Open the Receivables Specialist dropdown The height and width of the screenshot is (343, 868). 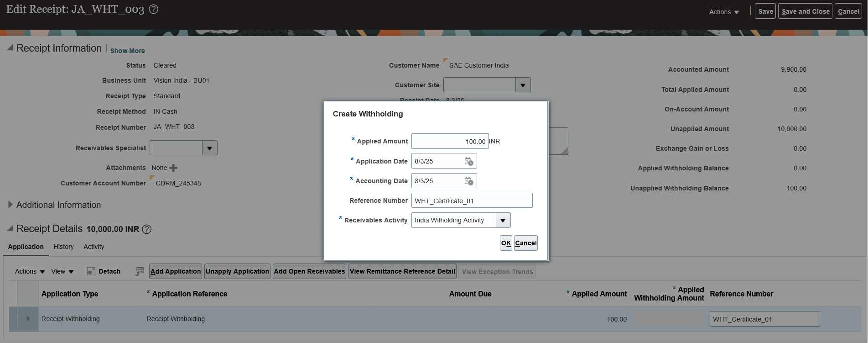coord(209,148)
